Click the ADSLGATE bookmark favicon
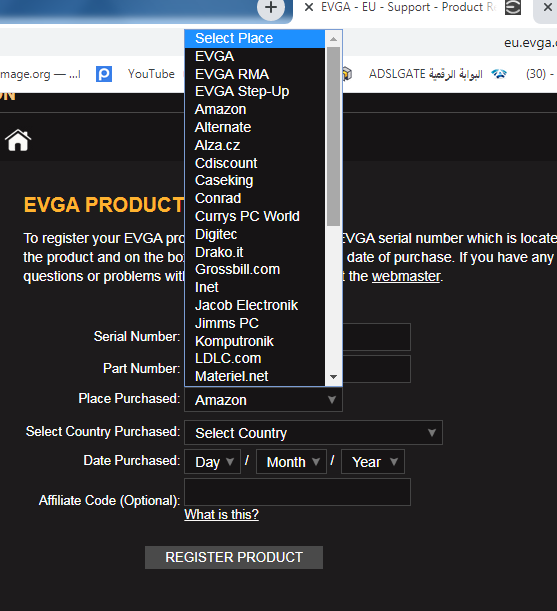This screenshot has height=611, width=557. tap(347, 74)
